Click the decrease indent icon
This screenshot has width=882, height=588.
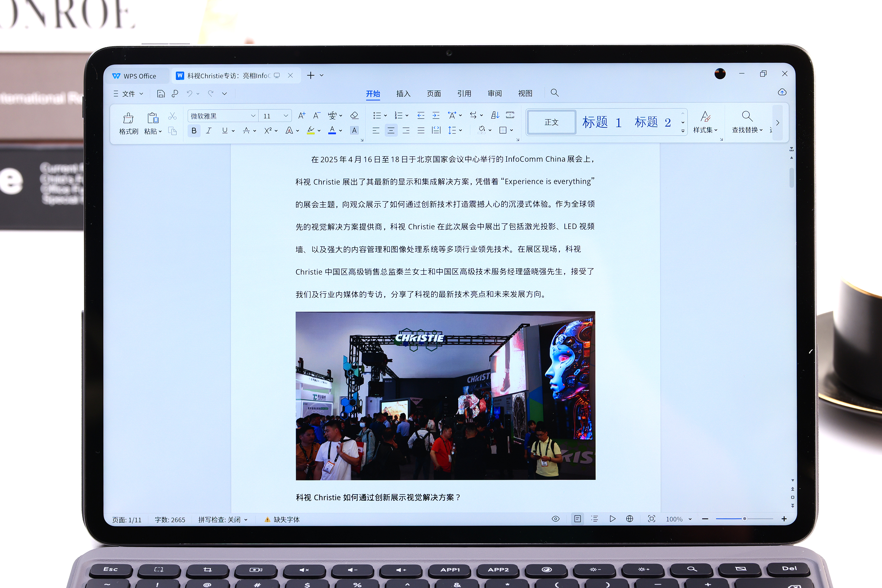[x=421, y=116]
